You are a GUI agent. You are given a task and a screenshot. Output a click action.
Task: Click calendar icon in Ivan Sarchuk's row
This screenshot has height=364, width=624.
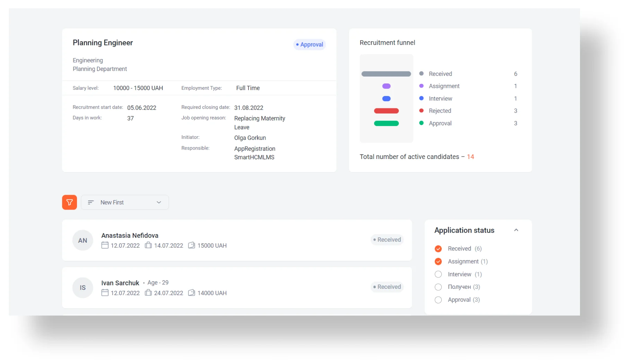[x=105, y=293]
